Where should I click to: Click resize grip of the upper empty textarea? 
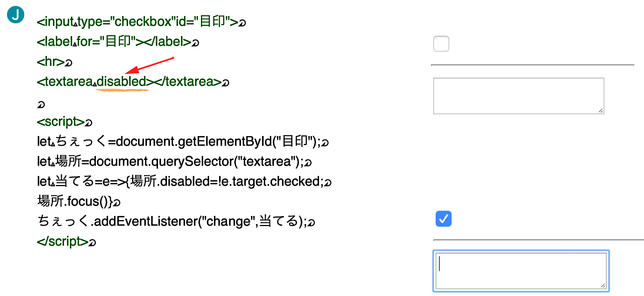pyautogui.click(x=601, y=111)
